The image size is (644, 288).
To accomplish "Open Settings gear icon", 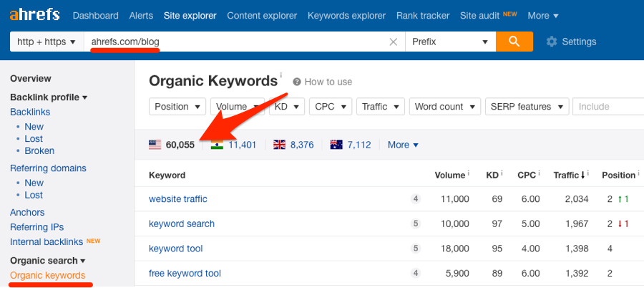I will click(552, 42).
